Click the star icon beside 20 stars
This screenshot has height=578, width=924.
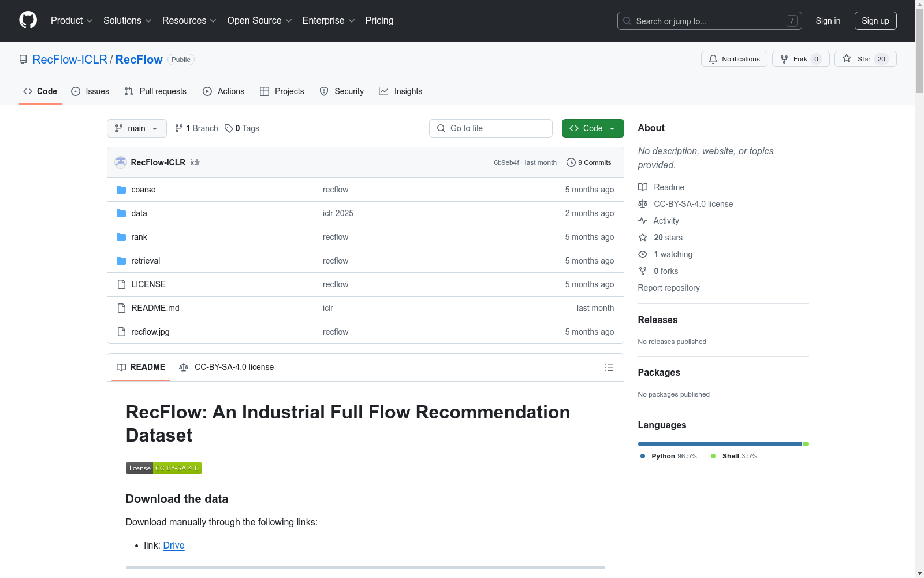643,238
